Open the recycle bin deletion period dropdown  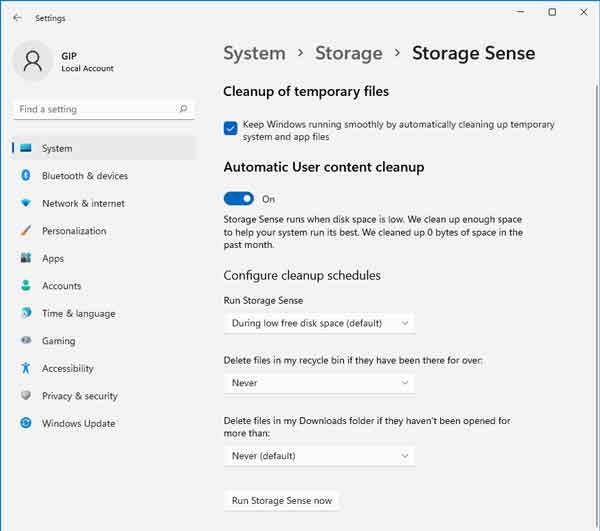point(319,383)
